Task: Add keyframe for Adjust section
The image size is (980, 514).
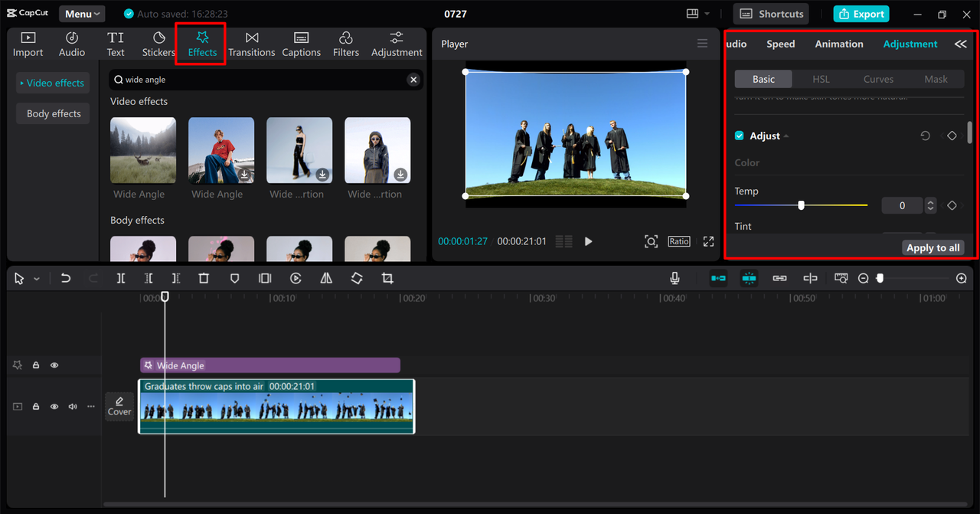Action: click(x=952, y=136)
